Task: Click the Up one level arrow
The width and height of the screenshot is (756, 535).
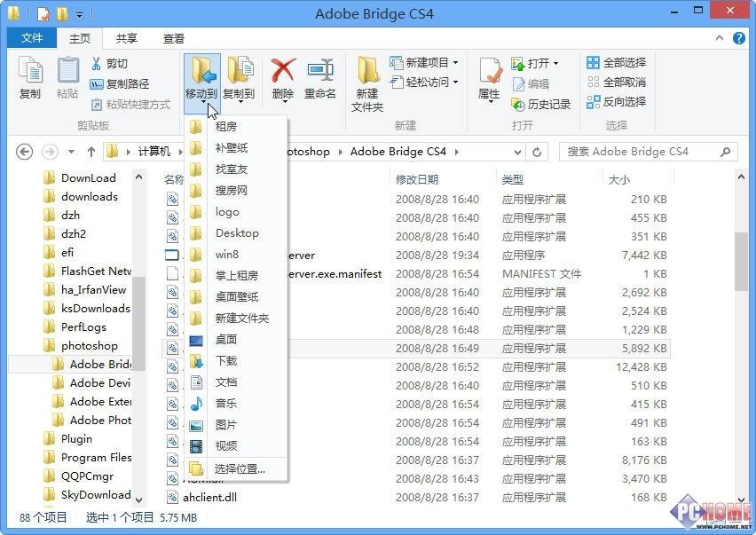Action: (91, 152)
